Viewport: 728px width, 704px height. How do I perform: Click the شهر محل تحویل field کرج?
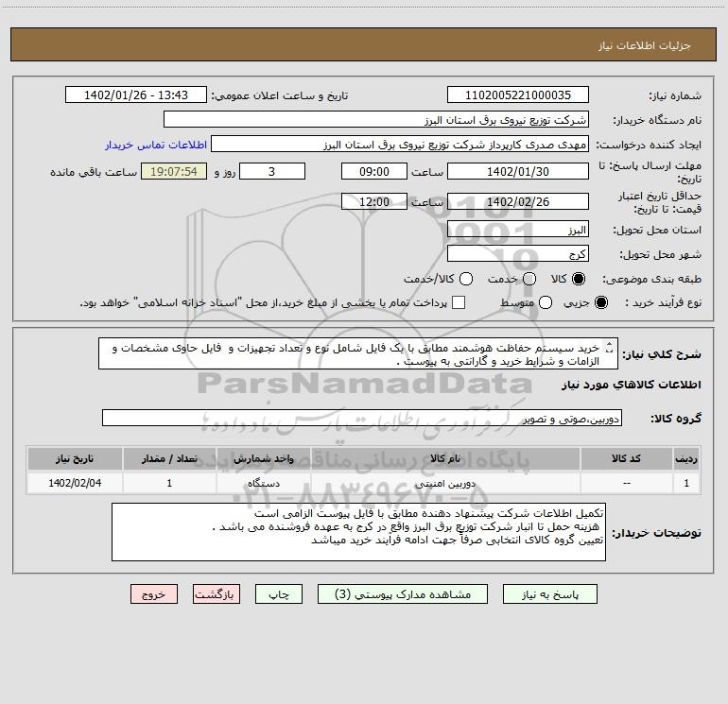click(x=518, y=254)
